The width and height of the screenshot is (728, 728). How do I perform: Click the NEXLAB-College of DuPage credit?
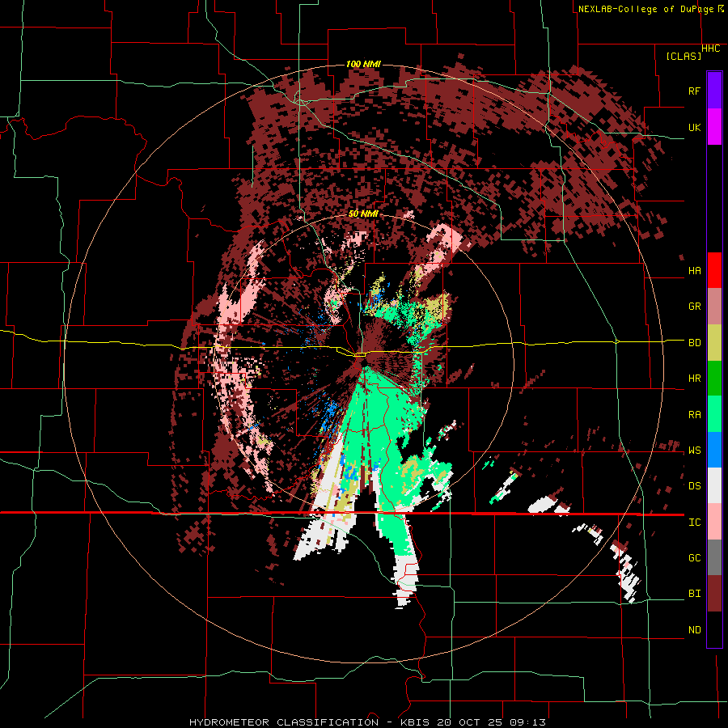(645, 9)
